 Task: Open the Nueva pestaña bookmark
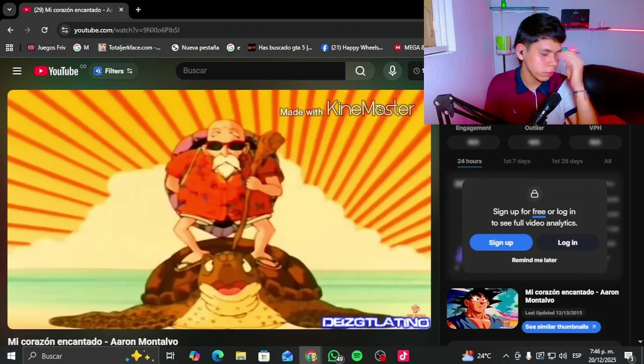(x=195, y=48)
